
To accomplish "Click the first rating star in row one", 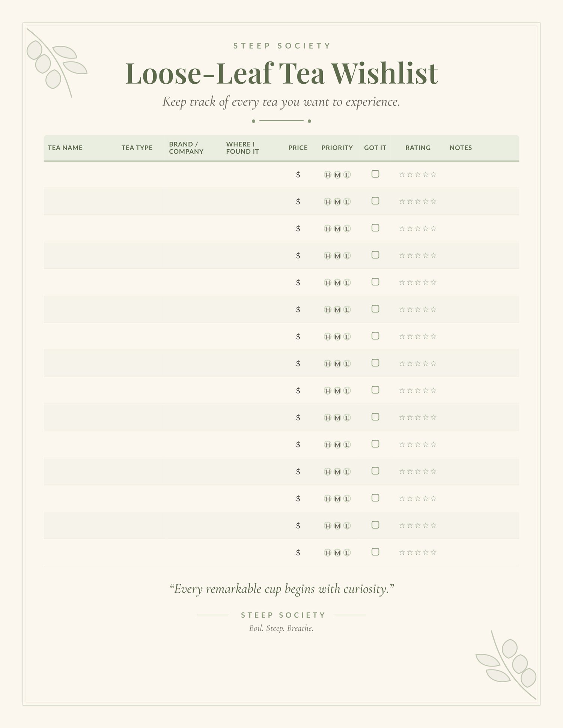I will [402, 174].
